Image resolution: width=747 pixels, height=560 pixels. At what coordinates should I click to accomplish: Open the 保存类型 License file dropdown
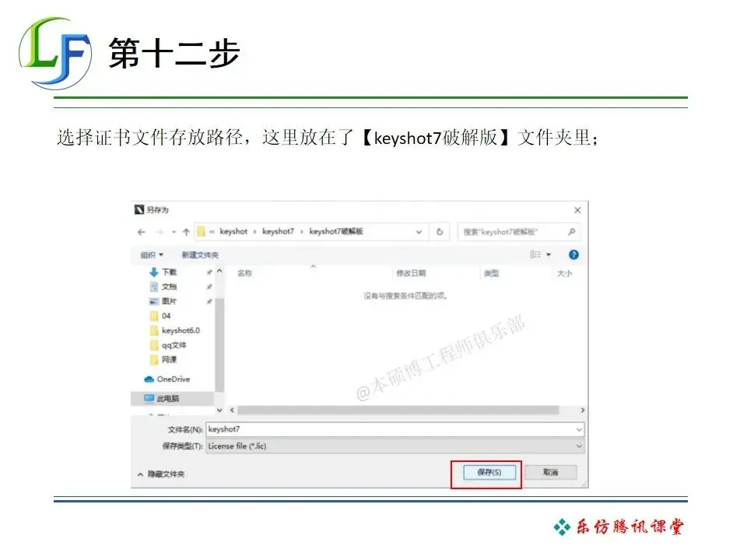[395, 446]
